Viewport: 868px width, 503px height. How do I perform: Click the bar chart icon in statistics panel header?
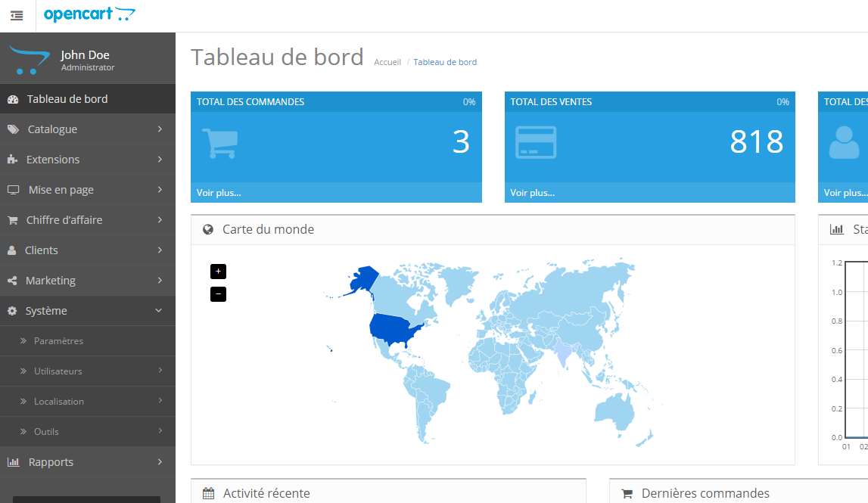837,229
